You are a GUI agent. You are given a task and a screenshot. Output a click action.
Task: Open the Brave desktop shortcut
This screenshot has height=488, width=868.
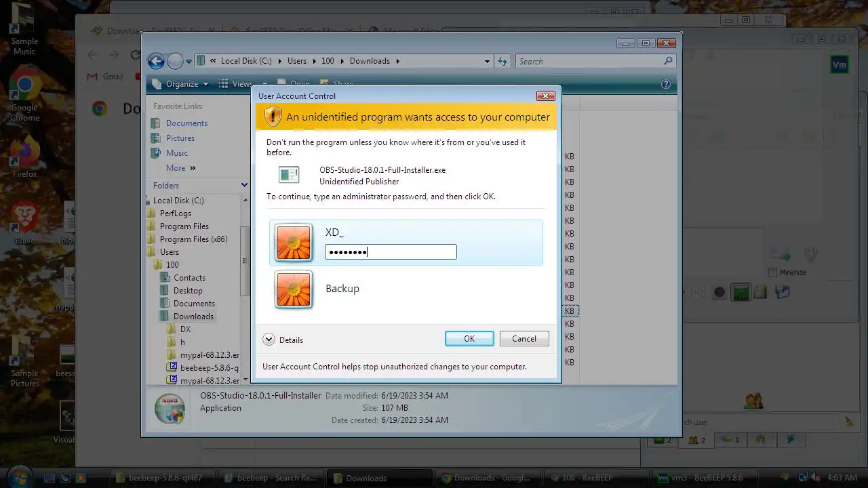[24, 222]
